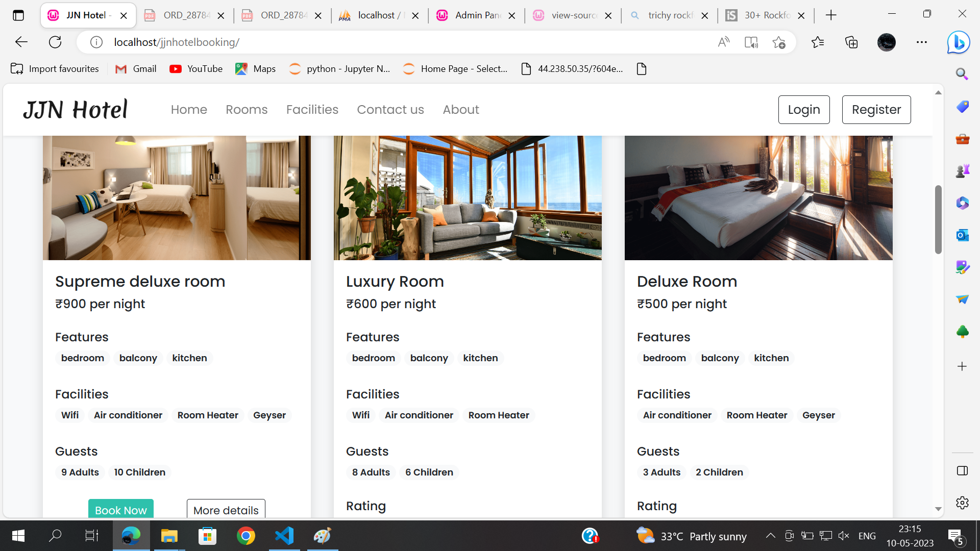Switch to the Admin Panel tab
Image resolution: width=980 pixels, height=551 pixels.
pos(475,15)
